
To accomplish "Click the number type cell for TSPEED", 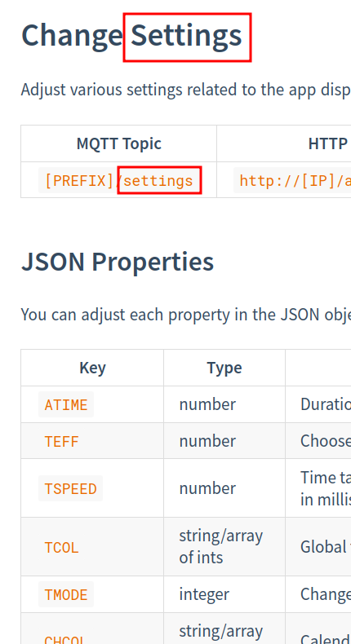I will (x=207, y=488).
